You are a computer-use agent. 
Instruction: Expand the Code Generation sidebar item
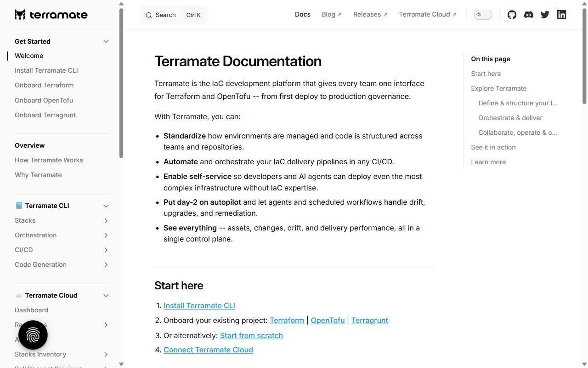106,265
